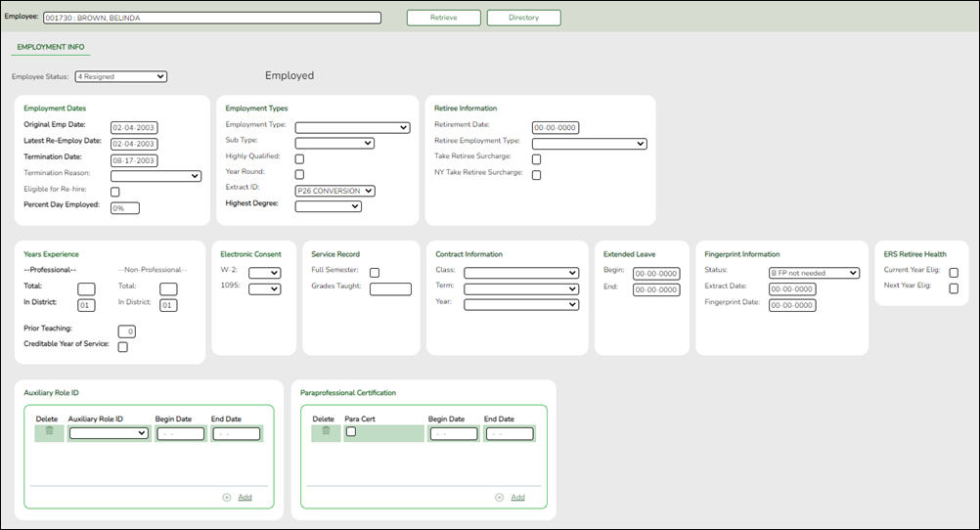Click the Original Emp Date field

click(x=134, y=127)
